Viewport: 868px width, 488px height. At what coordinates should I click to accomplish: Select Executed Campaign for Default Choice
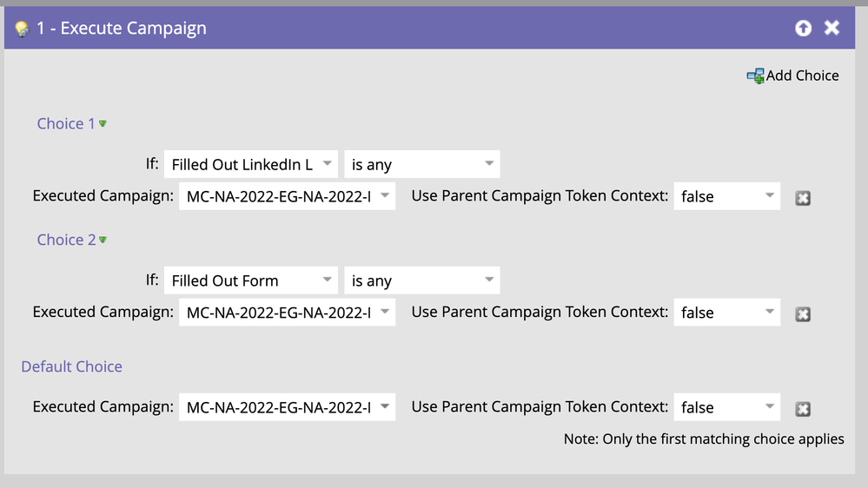click(287, 407)
